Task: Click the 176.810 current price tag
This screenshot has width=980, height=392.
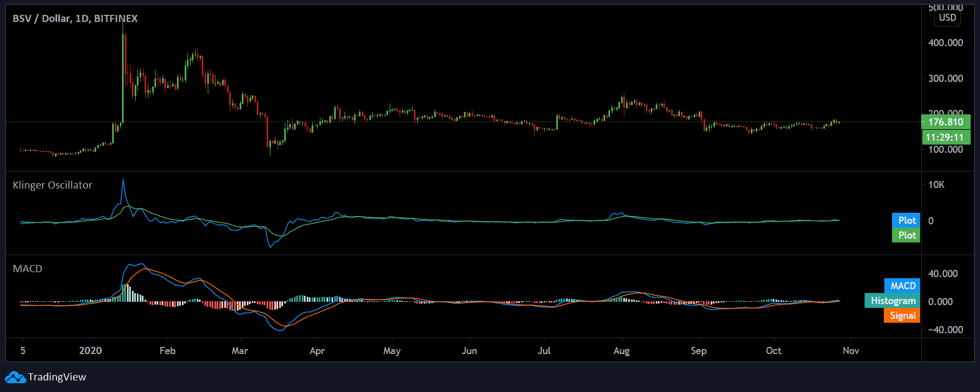Action: tap(945, 122)
